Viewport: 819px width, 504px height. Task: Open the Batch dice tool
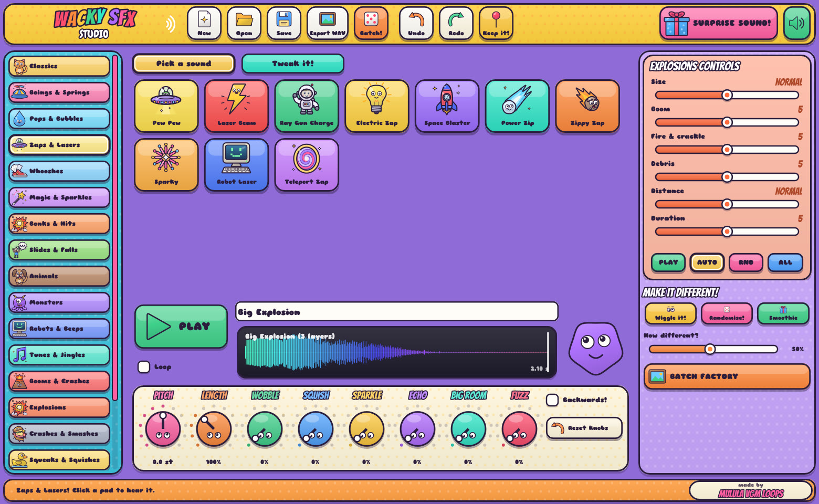(371, 23)
